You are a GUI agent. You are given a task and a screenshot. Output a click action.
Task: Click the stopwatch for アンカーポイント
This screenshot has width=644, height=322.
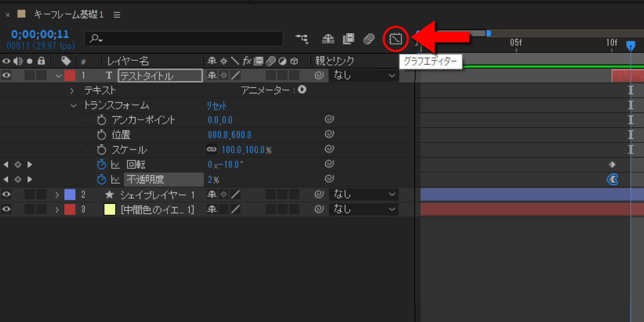coord(101,120)
